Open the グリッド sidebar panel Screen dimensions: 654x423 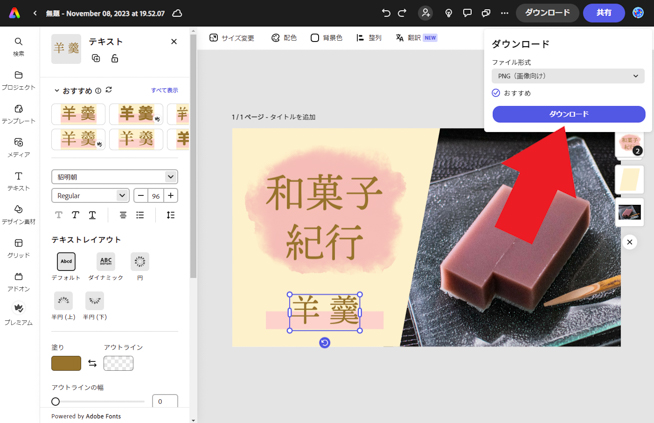pos(18,247)
